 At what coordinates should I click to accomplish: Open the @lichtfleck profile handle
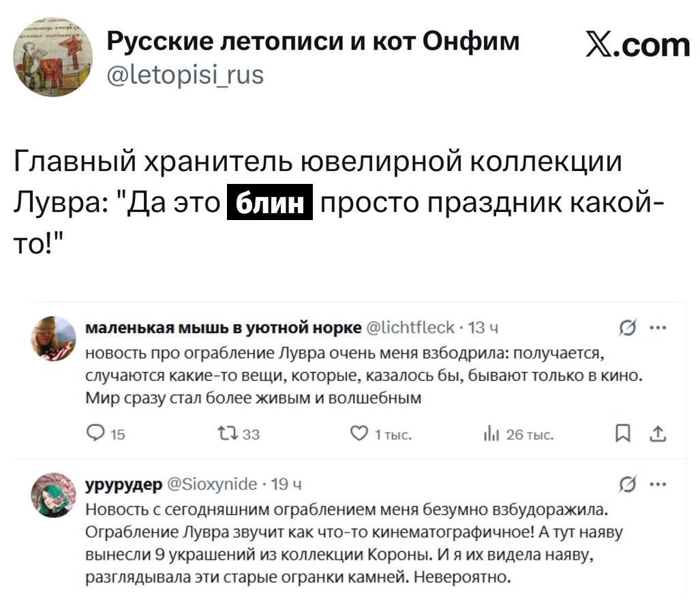point(410,328)
